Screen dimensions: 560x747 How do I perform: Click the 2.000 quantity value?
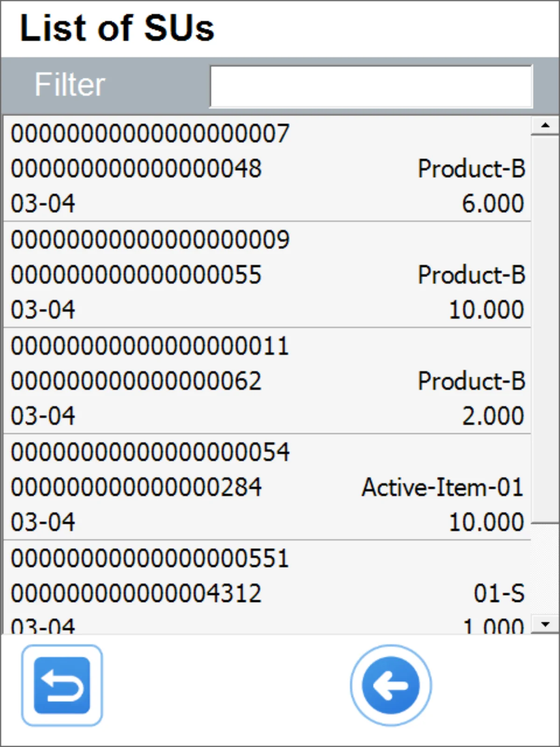click(x=493, y=416)
